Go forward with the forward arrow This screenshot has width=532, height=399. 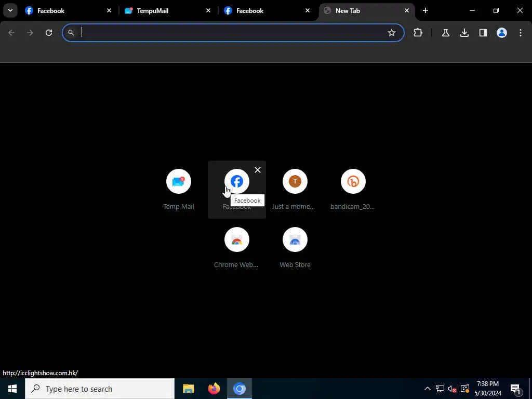[x=30, y=33]
